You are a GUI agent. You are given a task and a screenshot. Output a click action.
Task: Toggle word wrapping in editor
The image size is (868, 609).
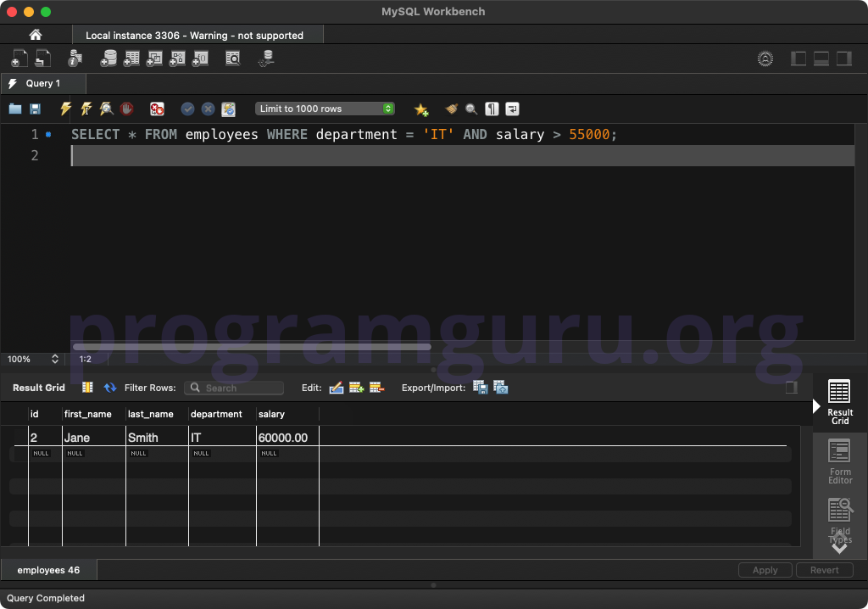tap(512, 109)
